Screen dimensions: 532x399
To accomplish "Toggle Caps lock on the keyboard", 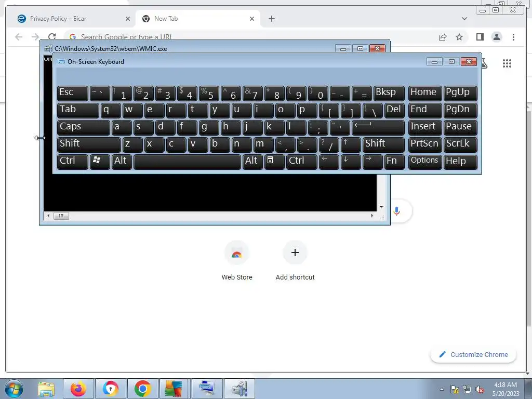I will (84, 128).
